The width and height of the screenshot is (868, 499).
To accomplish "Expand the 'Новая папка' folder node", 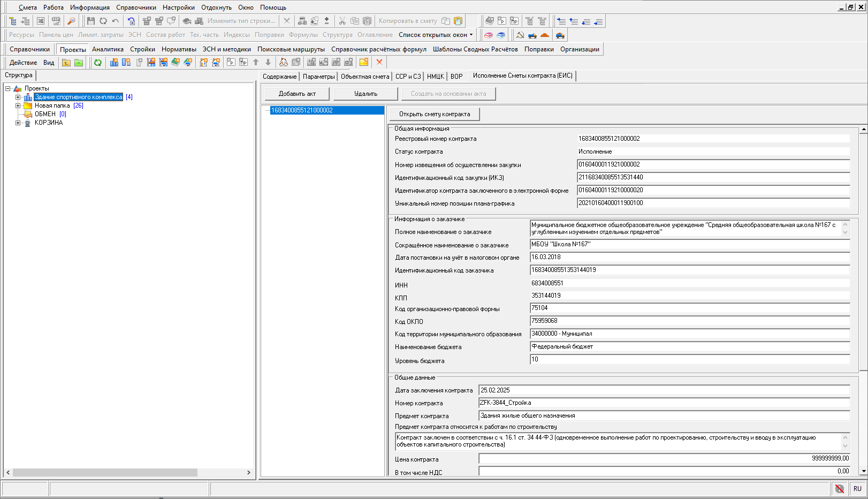I will pyautogui.click(x=18, y=106).
